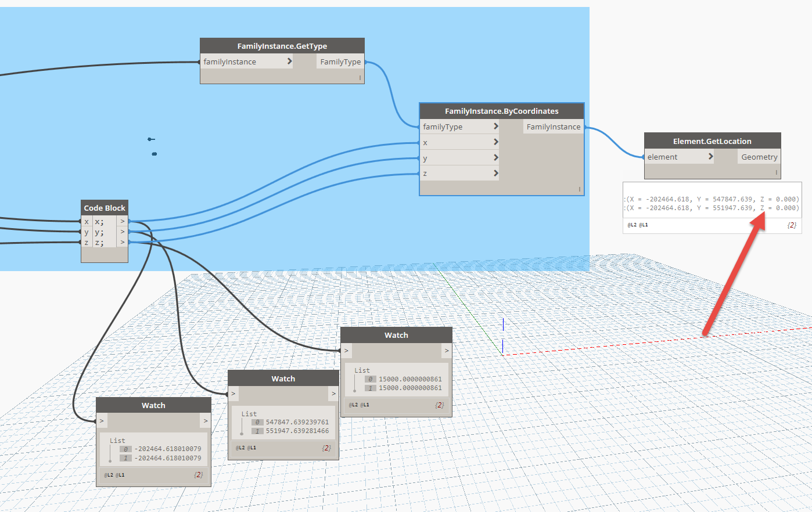Viewport: 812px width, 512px height.
Task: Click the y; output arrow on Code Block
Action: tap(123, 232)
